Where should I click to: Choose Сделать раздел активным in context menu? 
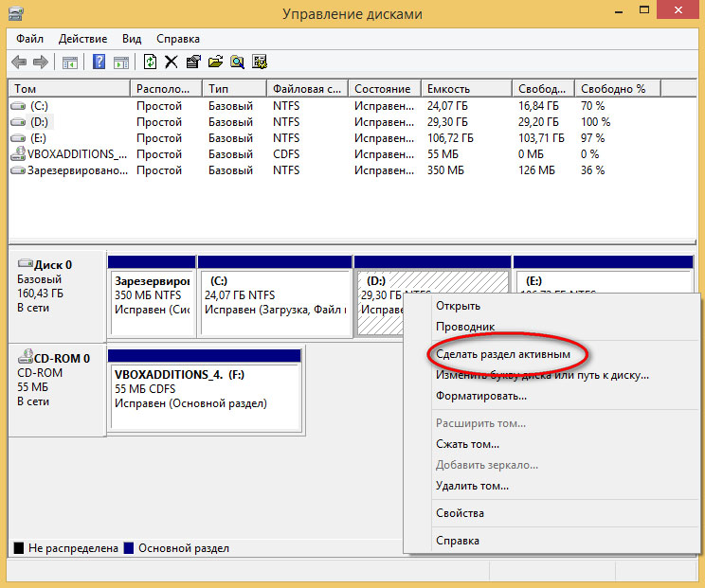click(x=503, y=353)
